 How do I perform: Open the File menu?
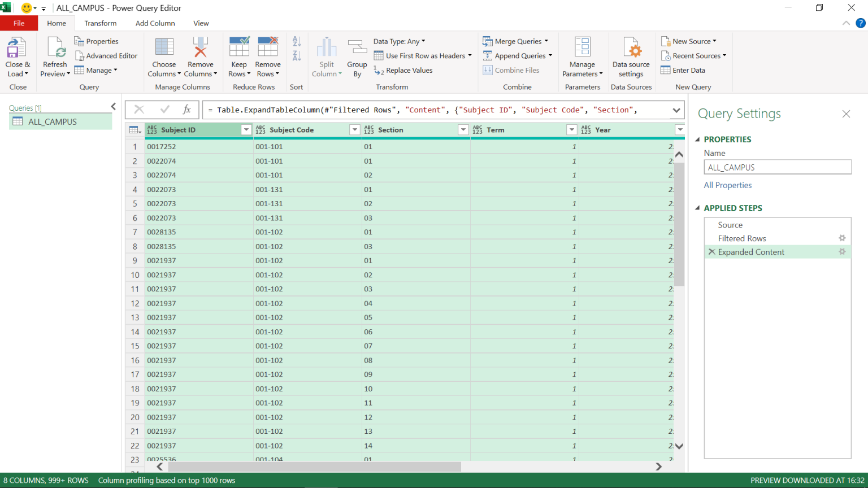[19, 23]
